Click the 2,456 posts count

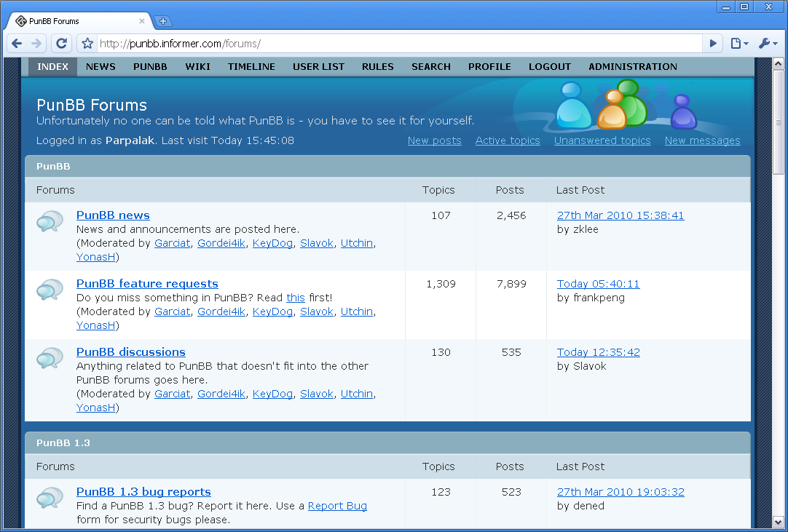point(511,215)
